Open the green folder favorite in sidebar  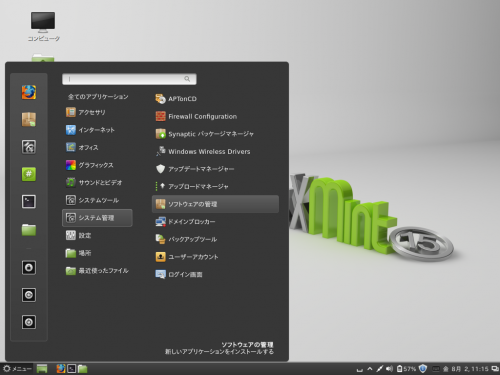coord(29,229)
